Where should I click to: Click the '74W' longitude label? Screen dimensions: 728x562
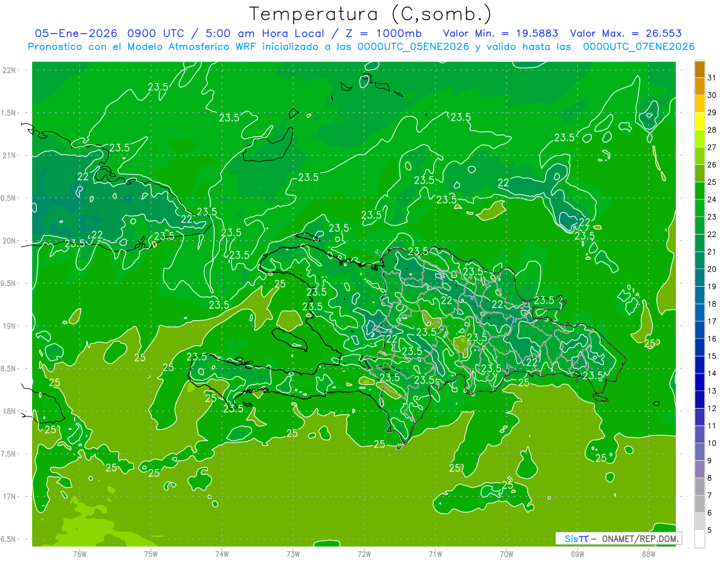pyautogui.click(x=221, y=554)
